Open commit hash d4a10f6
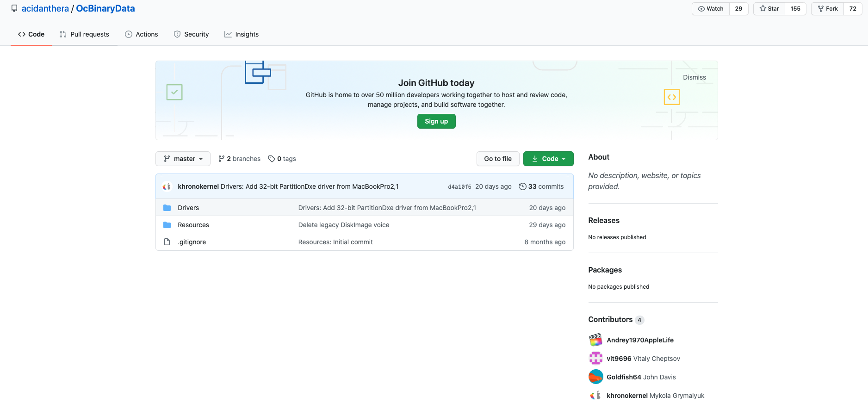 tap(459, 187)
